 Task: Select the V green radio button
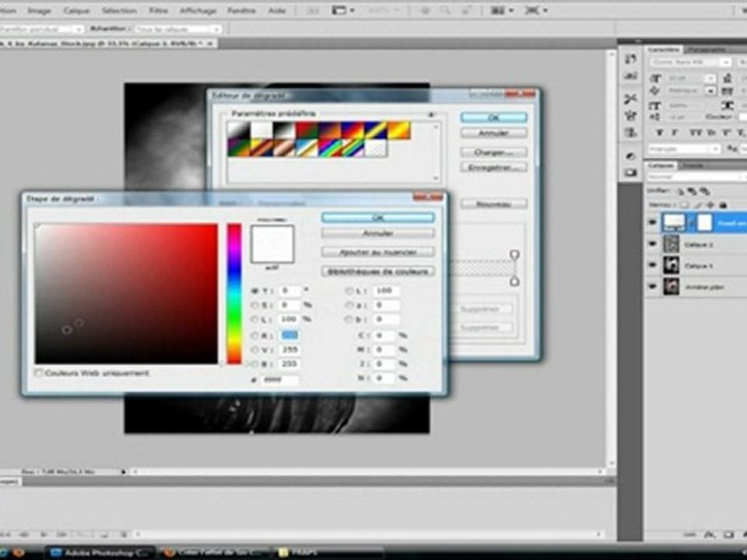tap(254, 350)
